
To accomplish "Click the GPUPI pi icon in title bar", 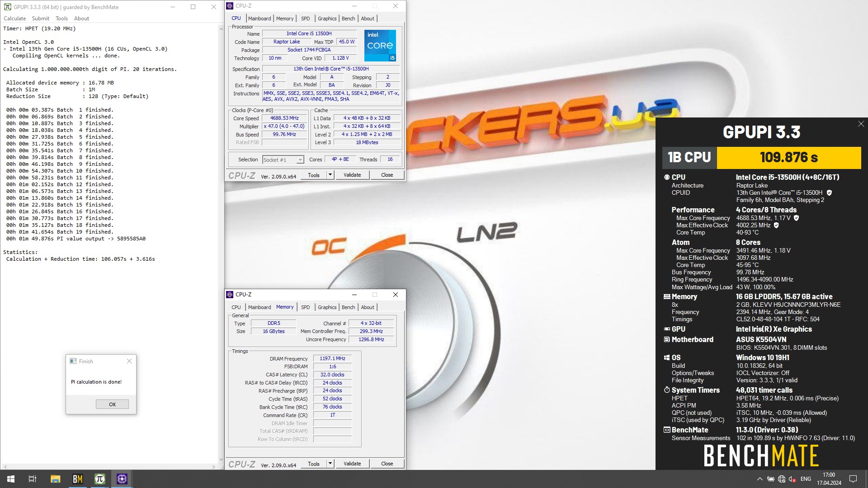I will tap(7, 7).
